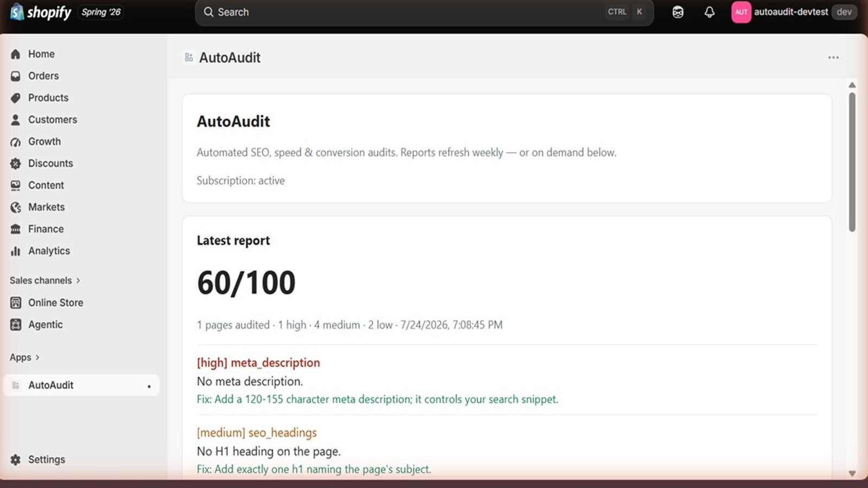Click the Customers person icon
The image size is (868, 488).
coord(16,120)
